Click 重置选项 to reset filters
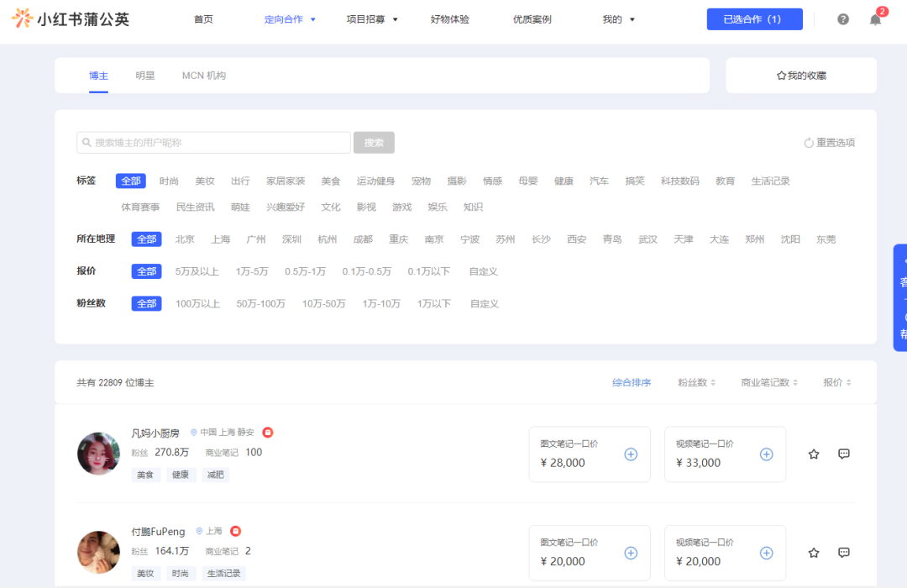Screen dimensions: 907x588 tap(829, 143)
